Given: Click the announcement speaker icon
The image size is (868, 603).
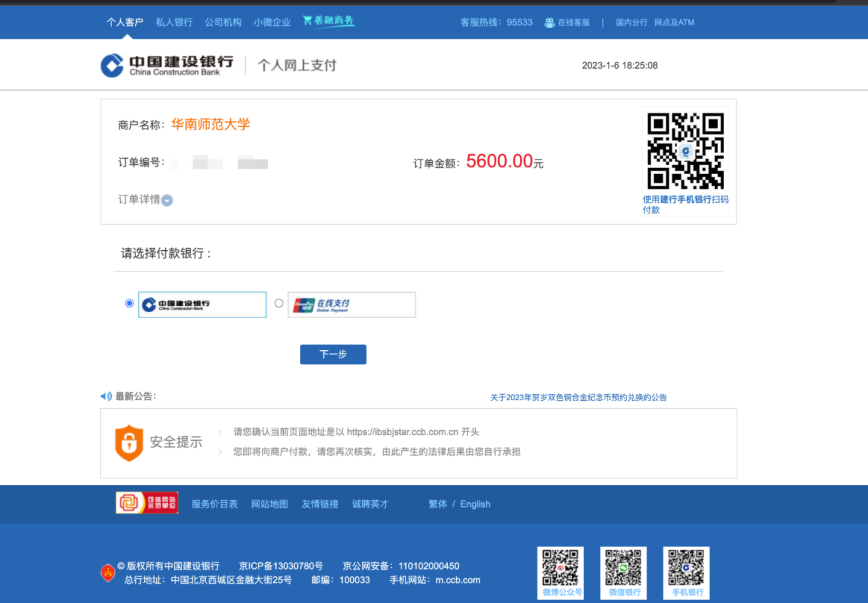Looking at the screenshot, I should click(106, 396).
